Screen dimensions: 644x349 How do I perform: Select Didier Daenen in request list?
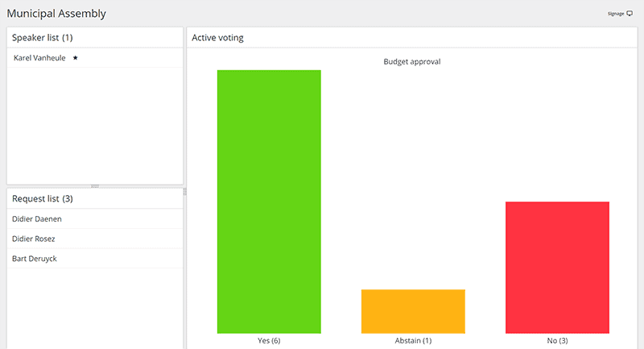coord(95,219)
